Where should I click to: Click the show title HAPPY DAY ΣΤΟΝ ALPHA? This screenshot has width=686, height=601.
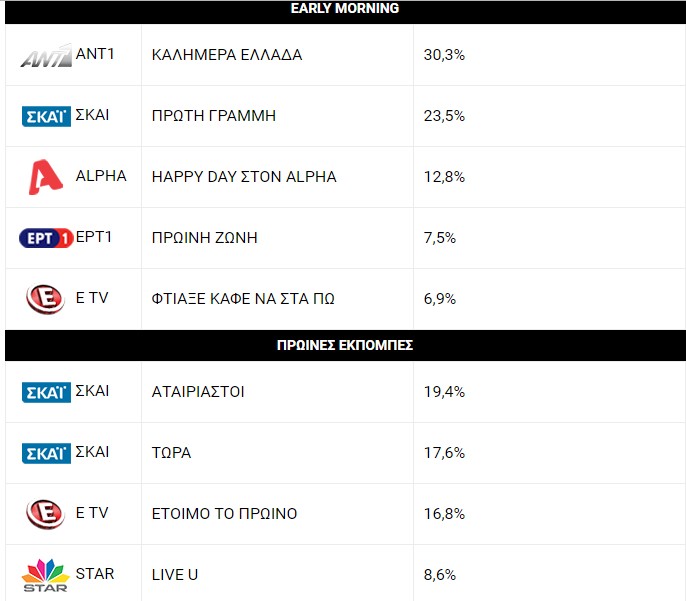coord(244,177)
